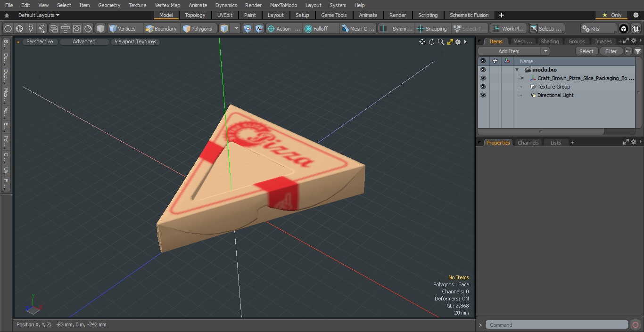The image size is (644, 332).
Task: Open the viewport settings gear icon
Action: tap(458, 42)
